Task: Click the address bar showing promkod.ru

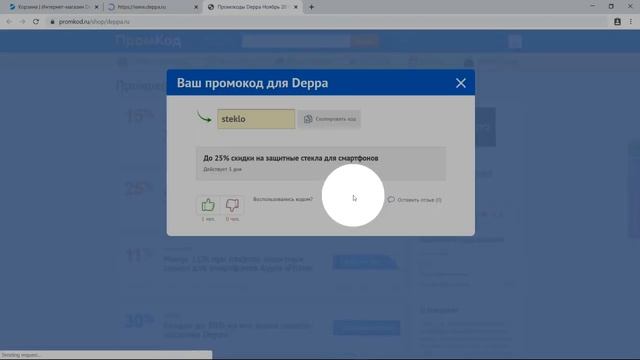Action: coord(327,22)
